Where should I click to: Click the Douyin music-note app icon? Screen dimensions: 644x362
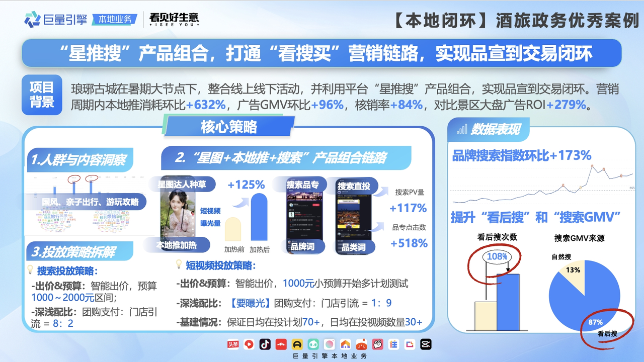[x=265, y=344]
